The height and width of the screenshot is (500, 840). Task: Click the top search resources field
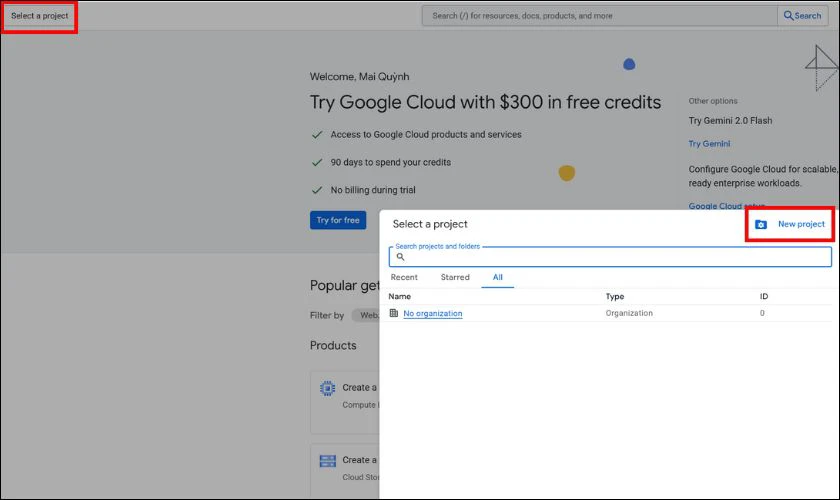point(599,16)
